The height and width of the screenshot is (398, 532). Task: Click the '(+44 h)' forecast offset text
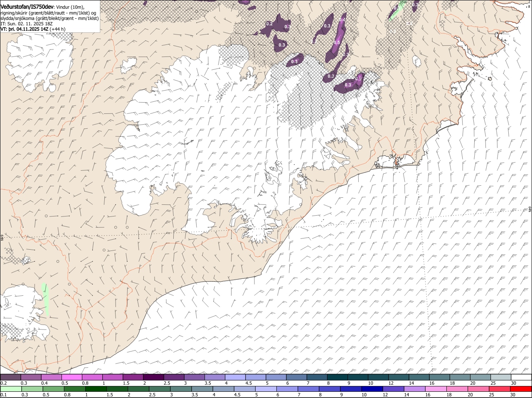pyautogui.click(x=57, y=29)
